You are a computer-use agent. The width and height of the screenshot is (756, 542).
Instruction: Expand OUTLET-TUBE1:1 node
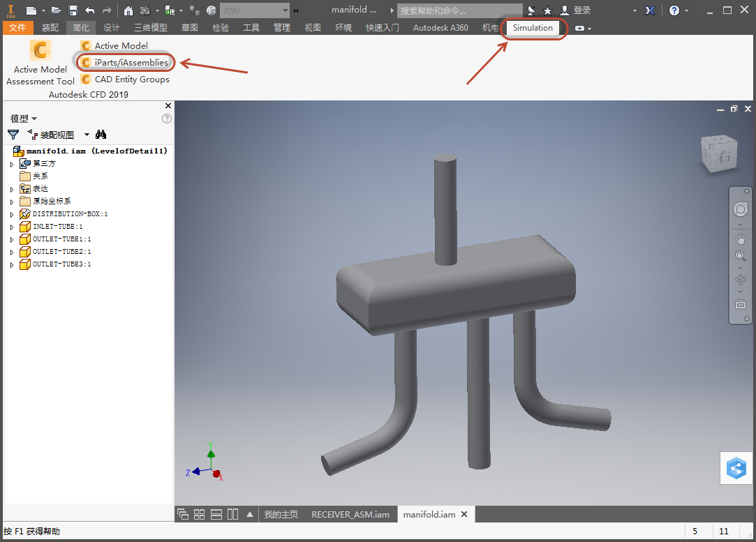(x=12, y=239)
